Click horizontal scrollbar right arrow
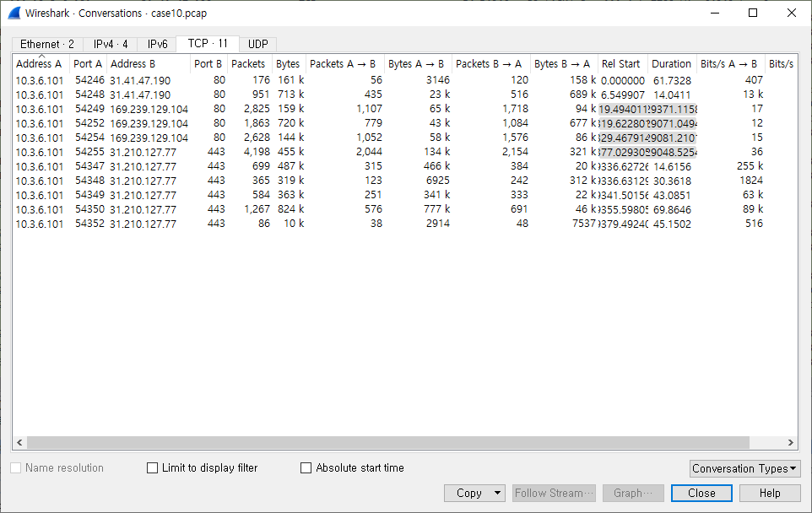The height and width of the screenshot is (513, 812). pyautogui.click(x=790, y=443)
